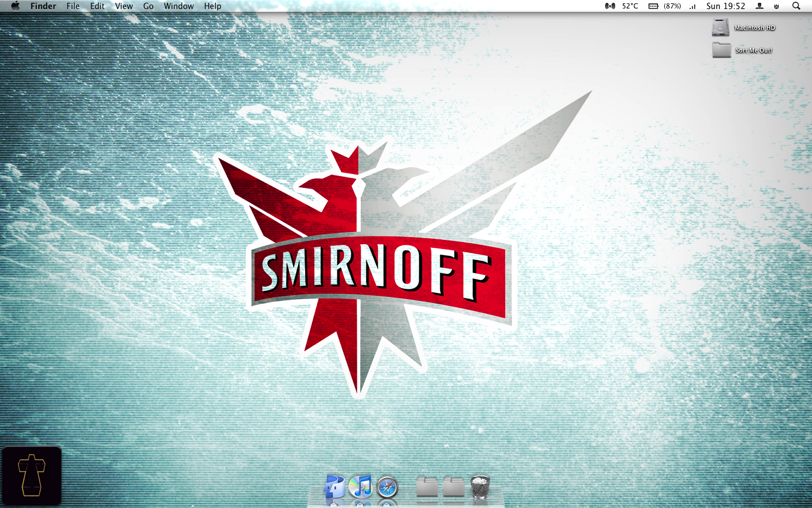Select the Sort Me Out! folder
Image resolution: width=812 pixels, height=508 pixels.
click(721, 50)
